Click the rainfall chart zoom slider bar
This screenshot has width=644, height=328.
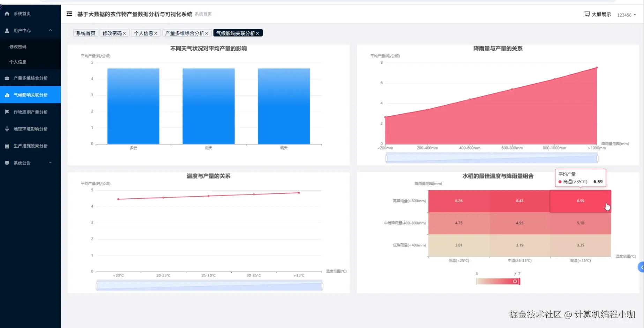pyautogui.click(x=492, y=159)
